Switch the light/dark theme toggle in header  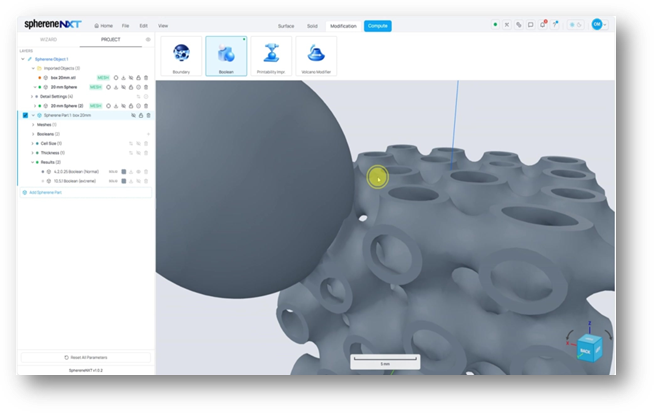click(x=576, y=25)
